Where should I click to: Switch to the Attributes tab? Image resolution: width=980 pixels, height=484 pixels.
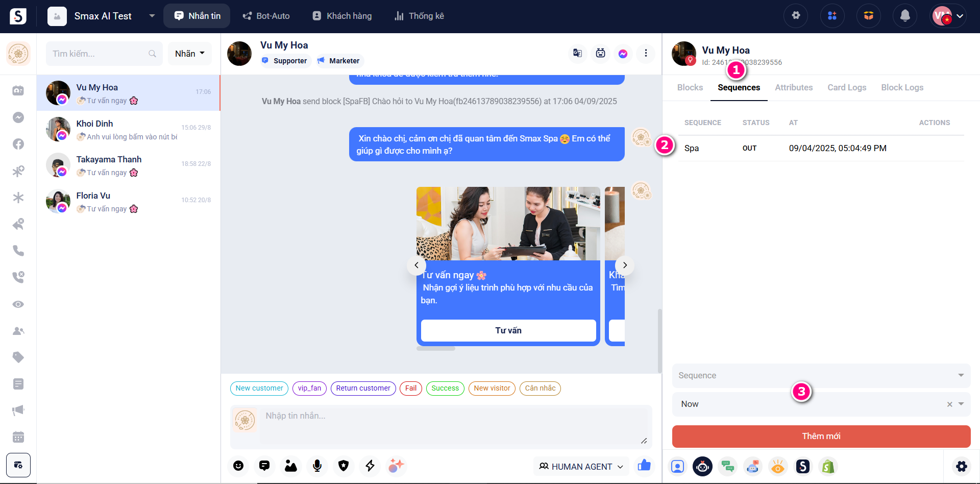(x=793, y=87)
